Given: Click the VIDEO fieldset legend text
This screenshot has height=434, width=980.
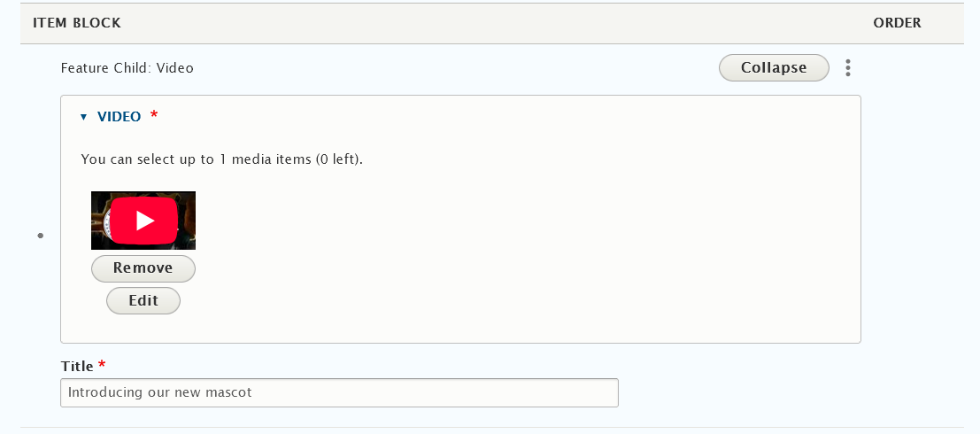Looking at the screenshot, I should click(x=119, y=116).
